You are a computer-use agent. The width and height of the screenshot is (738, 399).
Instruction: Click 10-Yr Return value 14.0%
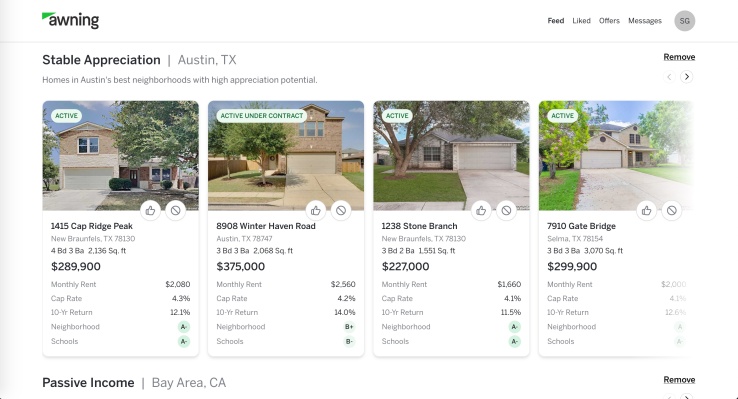[345, 312]
